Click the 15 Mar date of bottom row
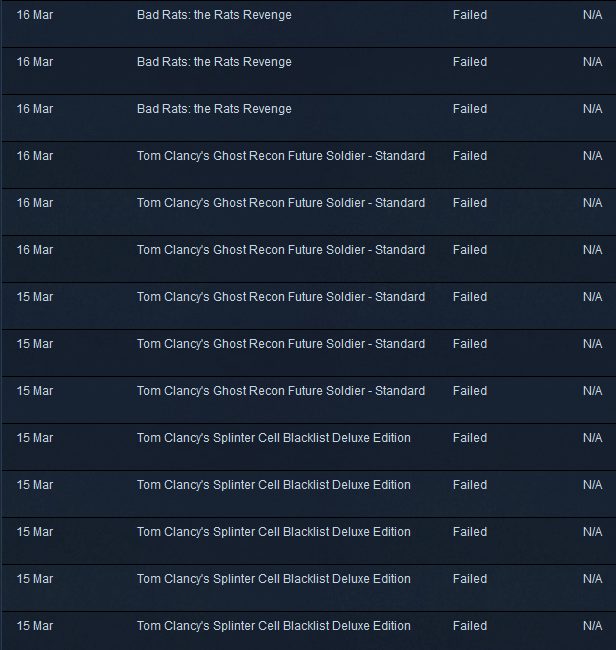 point(35,626)
